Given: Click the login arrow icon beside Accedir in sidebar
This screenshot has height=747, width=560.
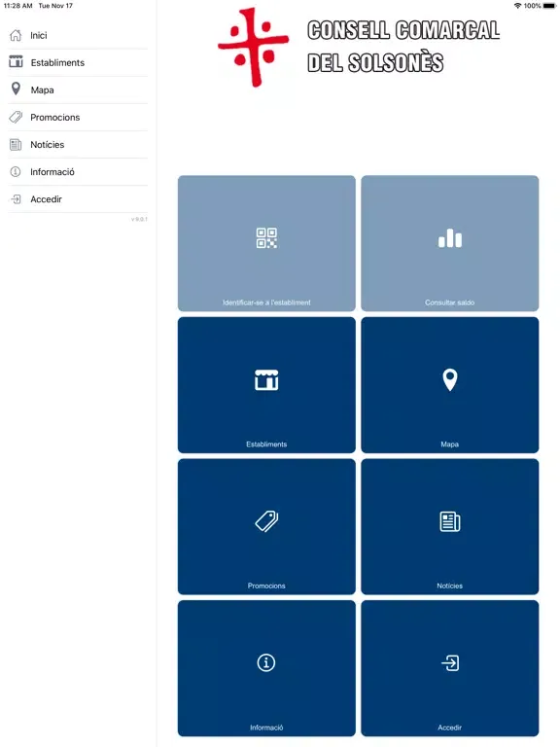Looking at the screenshot, I should click(x=16, y=199).
